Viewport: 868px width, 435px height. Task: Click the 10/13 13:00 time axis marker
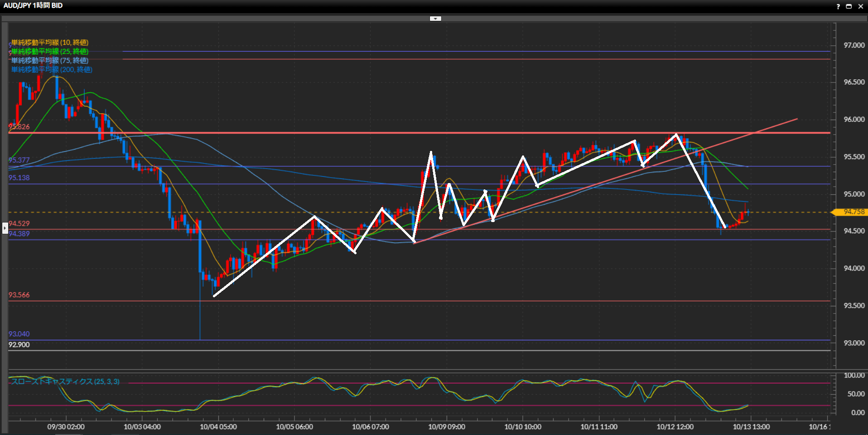pos(751,426)
